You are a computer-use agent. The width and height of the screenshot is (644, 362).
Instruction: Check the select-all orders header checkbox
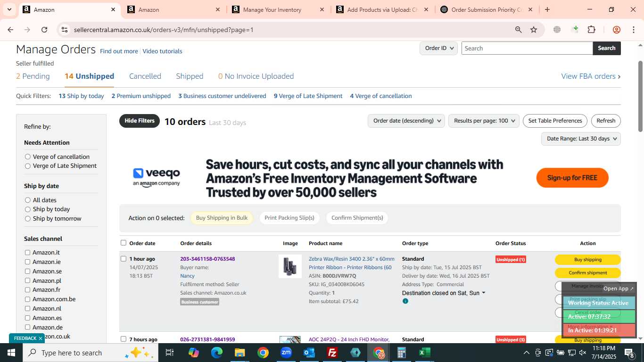pos(124,243)
